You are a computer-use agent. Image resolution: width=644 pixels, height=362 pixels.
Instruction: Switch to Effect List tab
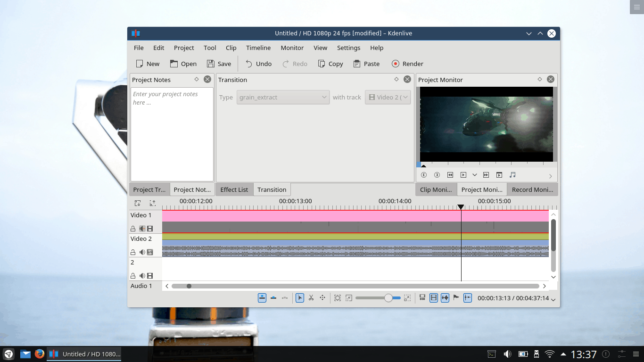pos(234,189)
